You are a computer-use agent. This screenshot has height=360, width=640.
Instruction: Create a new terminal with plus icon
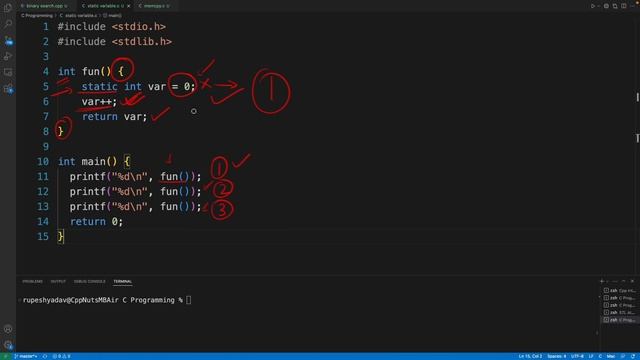click(602, 281)
